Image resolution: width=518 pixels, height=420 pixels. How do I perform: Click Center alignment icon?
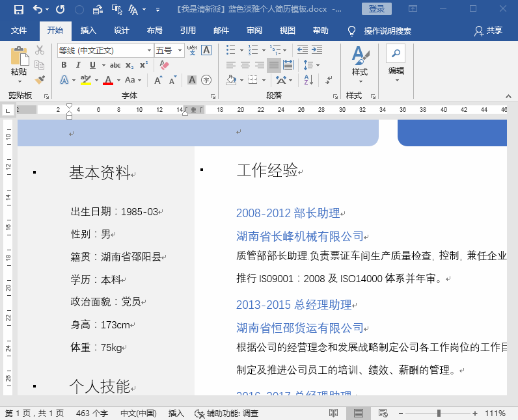[245, 65]
